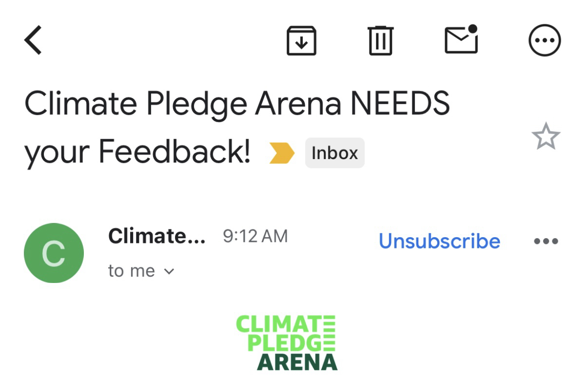The width and height of the screenshot is (588, 383).
Task: Click the light green CLIMATE logo word
Action: [x=280, y=324]
